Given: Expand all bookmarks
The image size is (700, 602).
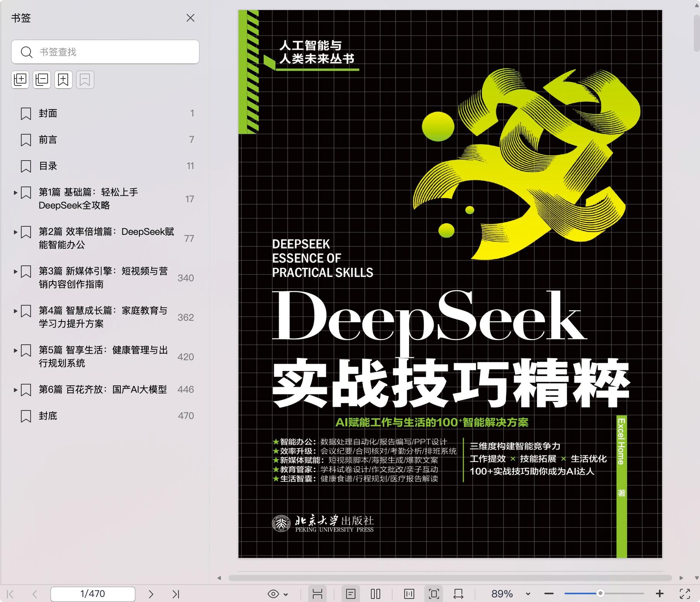Looking at the screenshot, I should point(20,80).
